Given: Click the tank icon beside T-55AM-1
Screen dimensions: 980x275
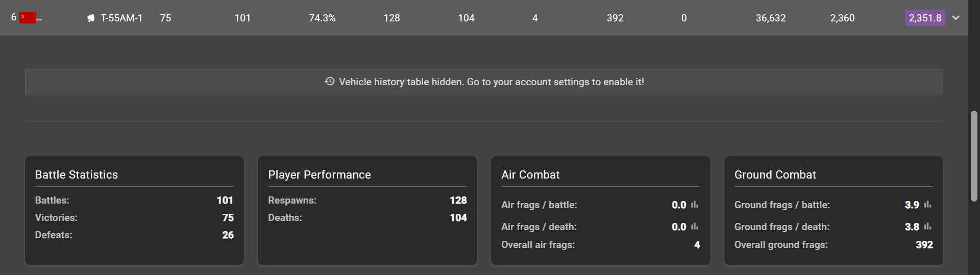Looking at the screenshot, I should click(x=91, y=18).
